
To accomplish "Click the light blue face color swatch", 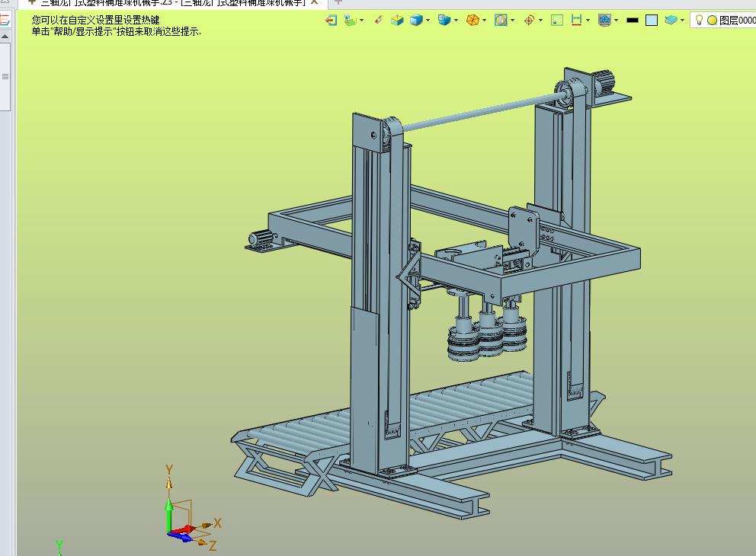I will click(x=652, y=21).
